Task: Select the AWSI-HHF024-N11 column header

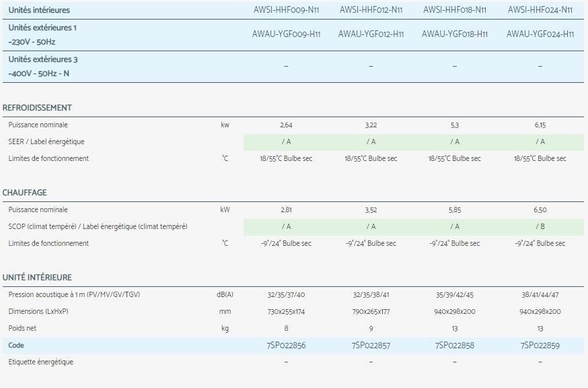Action: pyautogui.click(x=540, y=10)
